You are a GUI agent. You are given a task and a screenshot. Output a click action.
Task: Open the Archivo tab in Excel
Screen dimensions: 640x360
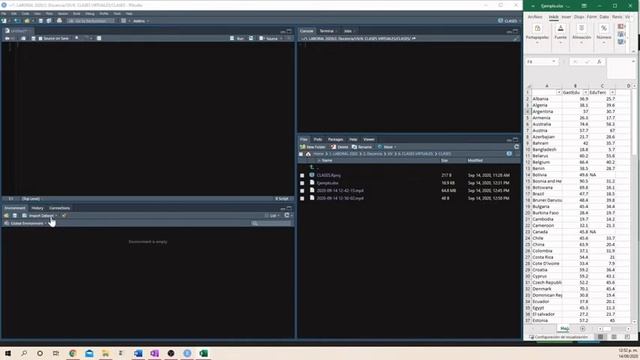[535, 17]
